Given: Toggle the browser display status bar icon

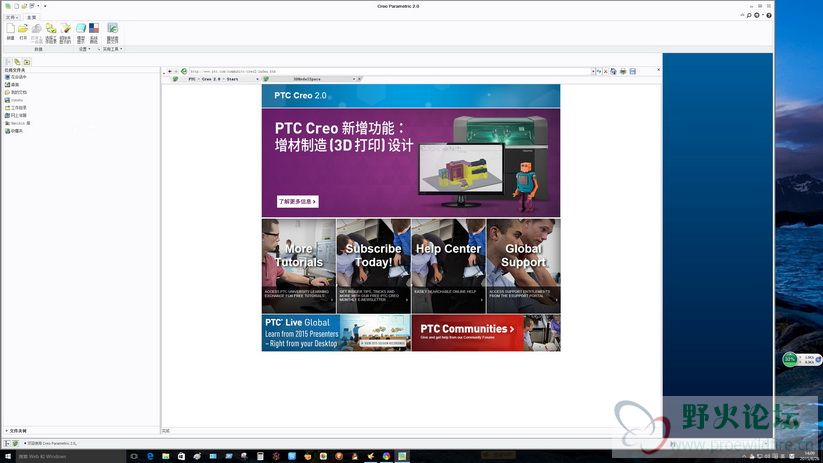Looking at the screenshot, I should click(x=15, y=444).
